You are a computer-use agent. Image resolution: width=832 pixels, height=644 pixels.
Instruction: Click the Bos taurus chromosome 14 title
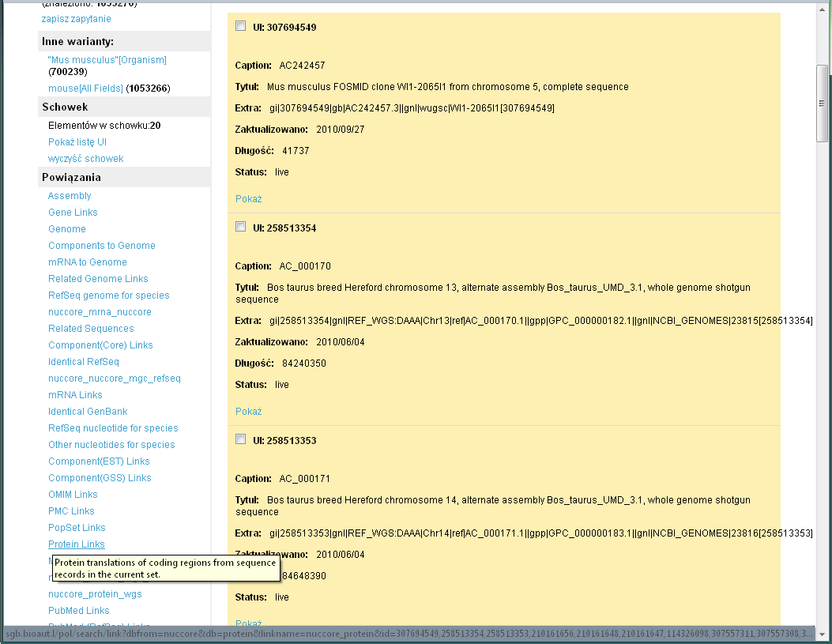point(493,506)
